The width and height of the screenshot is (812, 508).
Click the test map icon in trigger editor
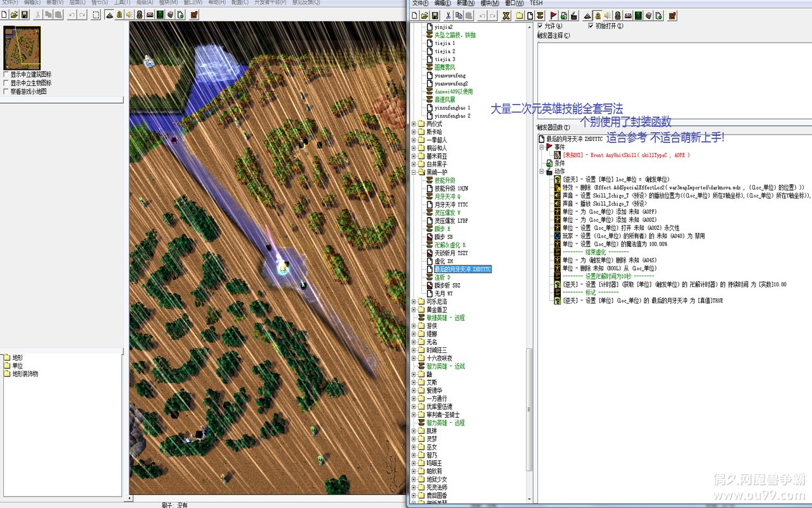[x=672, y=15]
